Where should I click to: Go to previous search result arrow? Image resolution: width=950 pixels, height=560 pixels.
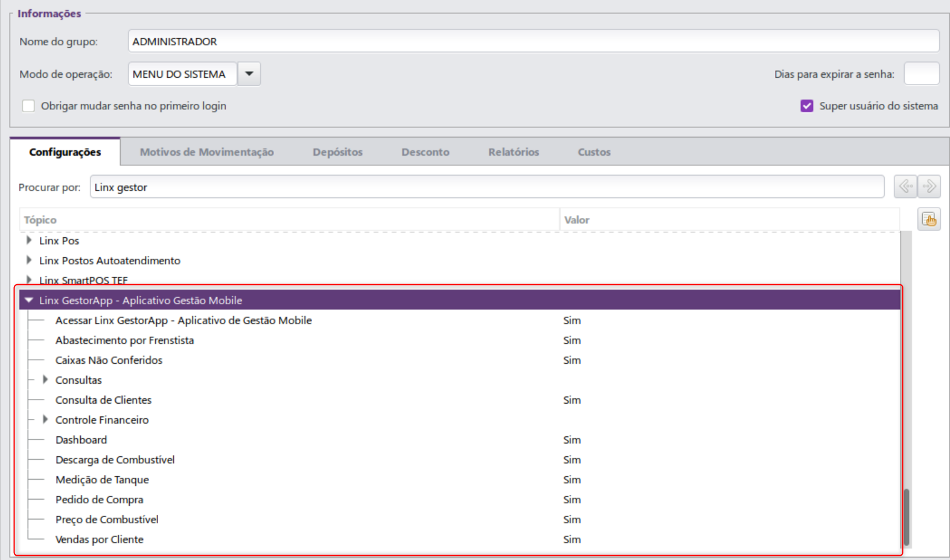click(905, 186)
